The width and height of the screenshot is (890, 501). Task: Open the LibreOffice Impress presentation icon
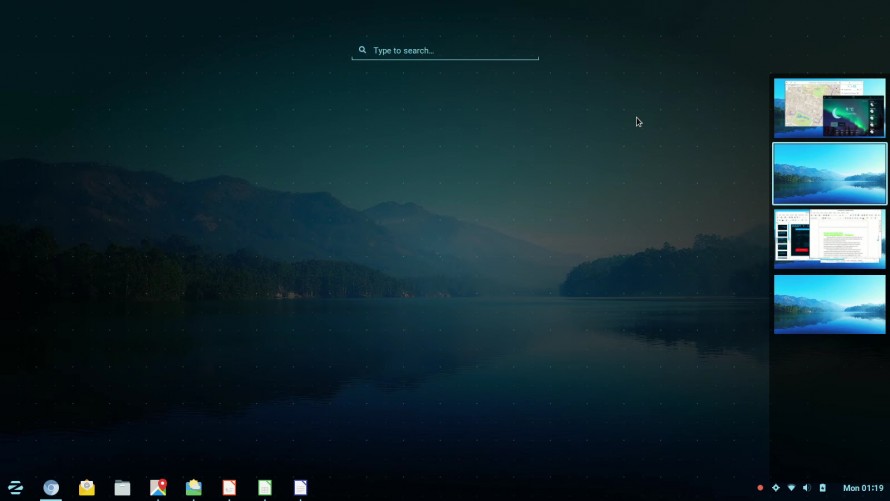coord(229,488)
